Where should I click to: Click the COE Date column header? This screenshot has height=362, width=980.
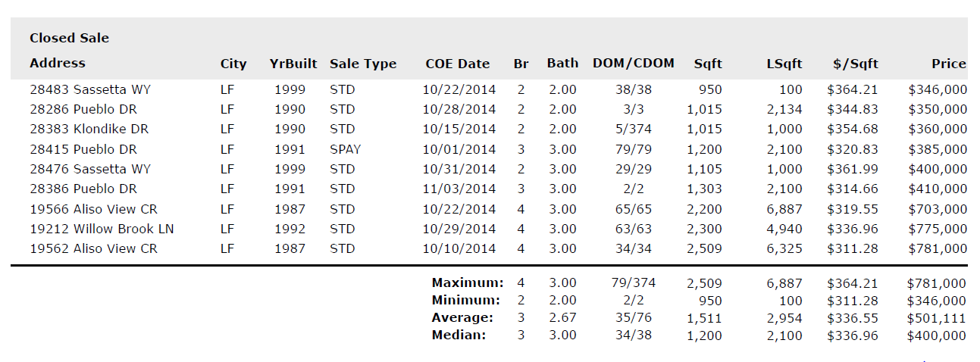pos(458,64)
